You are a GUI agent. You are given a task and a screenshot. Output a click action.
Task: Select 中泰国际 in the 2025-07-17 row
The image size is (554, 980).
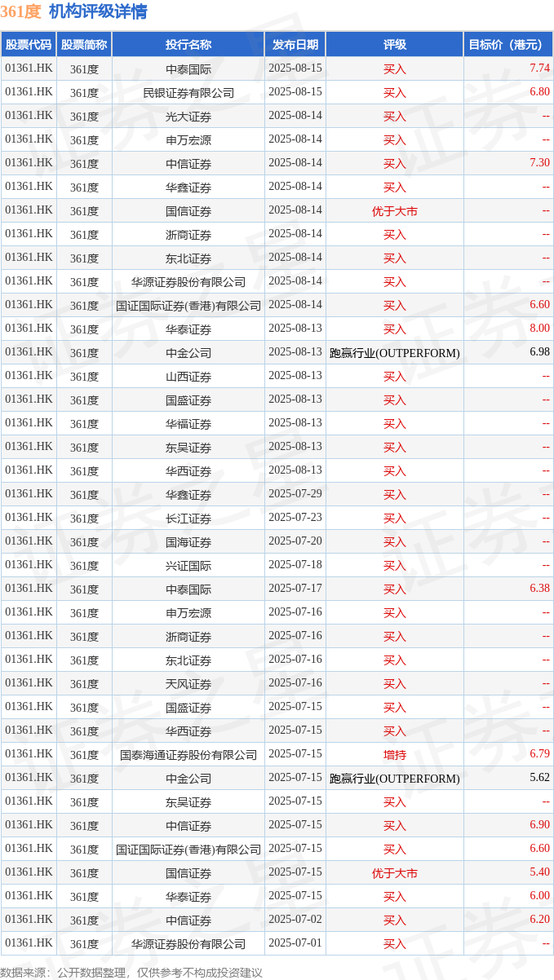tap(188, 589)
